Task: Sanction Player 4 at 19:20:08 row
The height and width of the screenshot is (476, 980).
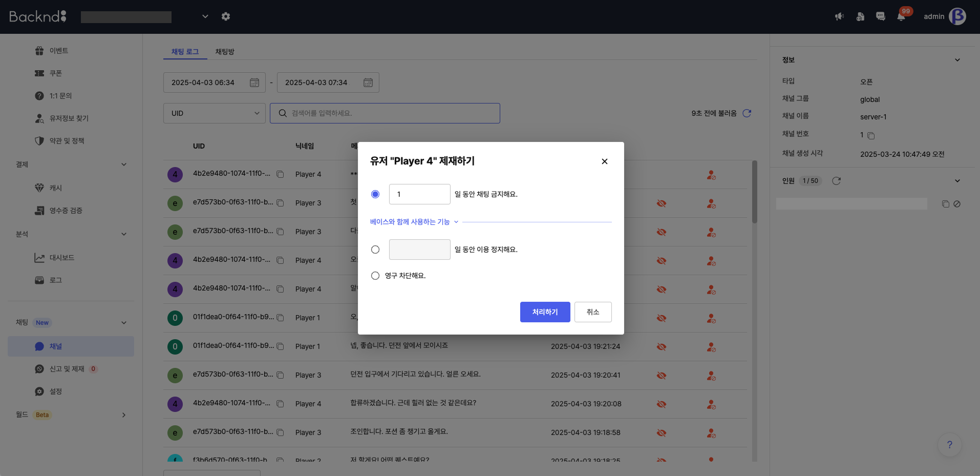Action: (711, 404)
